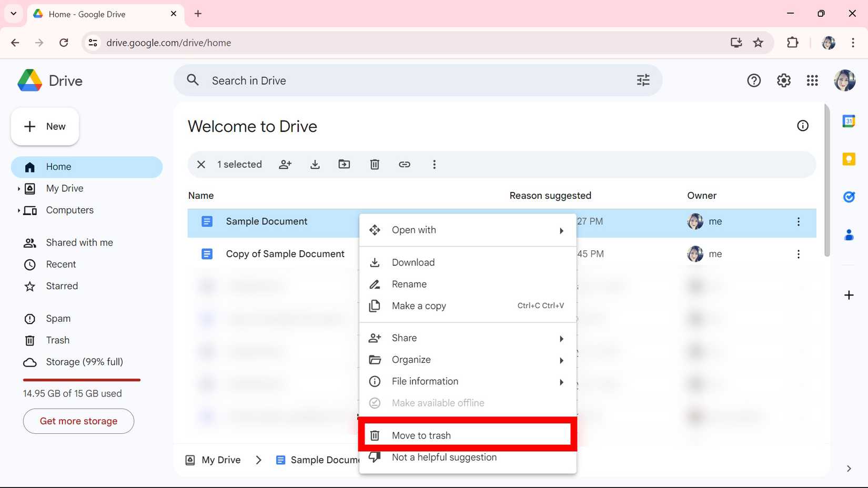868x488 pixels.
Task: Open advanced search options
Action: coord(642,80)
